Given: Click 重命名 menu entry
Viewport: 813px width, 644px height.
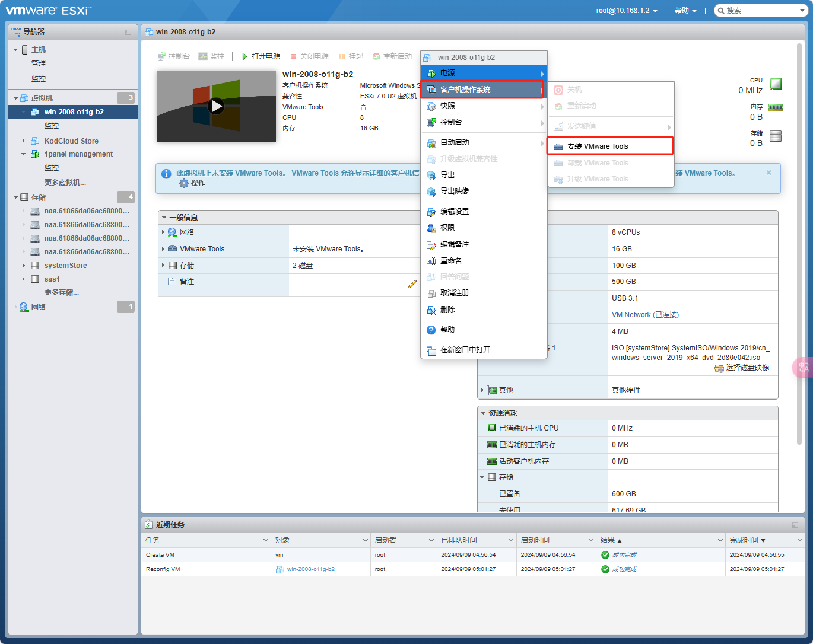Looking at the screenshot, I should (x=484, y=261).
